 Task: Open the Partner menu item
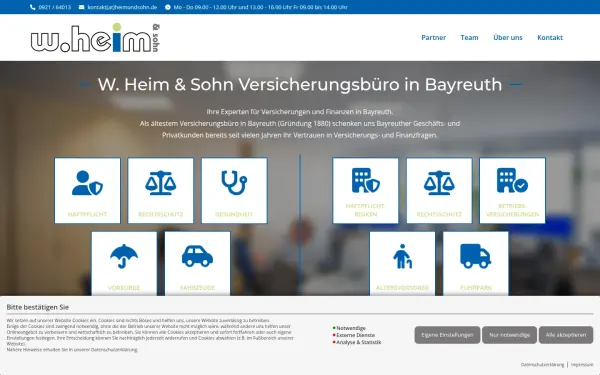pos(434,38)
